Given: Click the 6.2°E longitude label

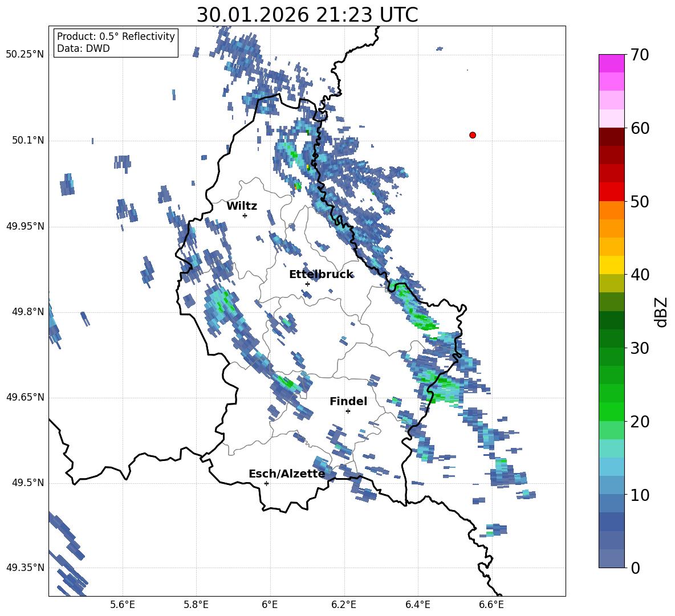Looking at the screenshot, I should point(344,605).
